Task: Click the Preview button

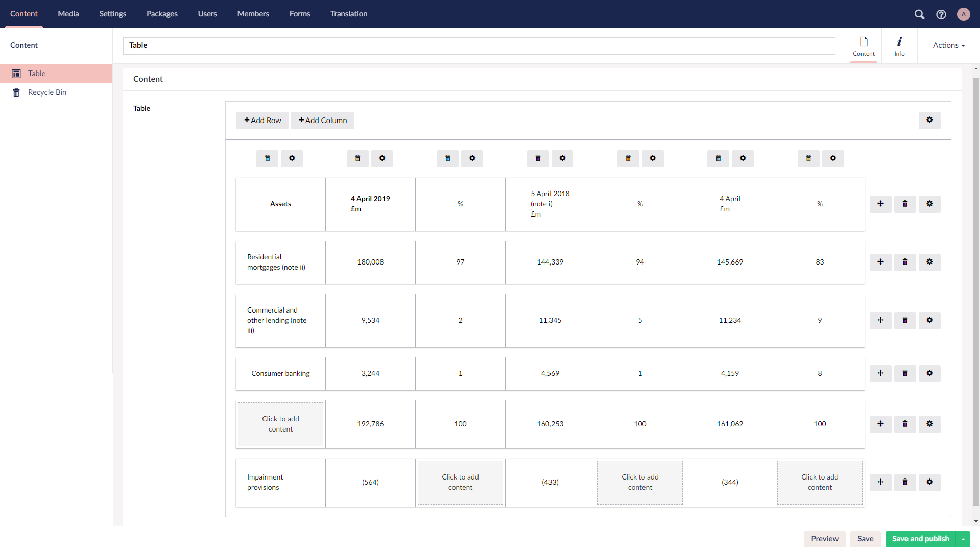Action: pyautogui.click(x=824, y=539)
